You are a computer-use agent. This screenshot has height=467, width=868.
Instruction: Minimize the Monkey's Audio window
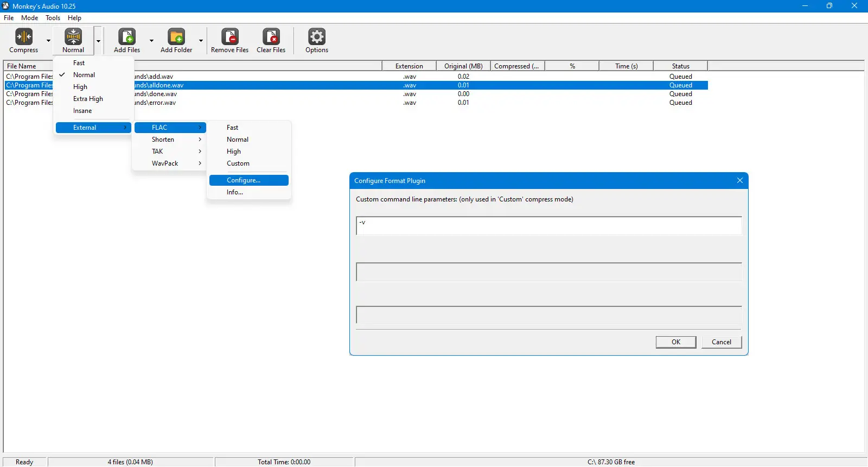[x=805, y=6]
